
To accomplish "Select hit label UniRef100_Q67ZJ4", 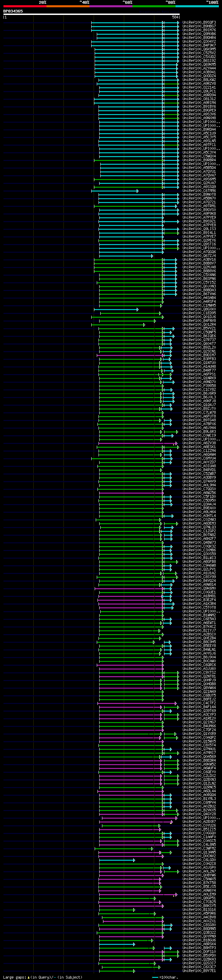I will 199,256.
